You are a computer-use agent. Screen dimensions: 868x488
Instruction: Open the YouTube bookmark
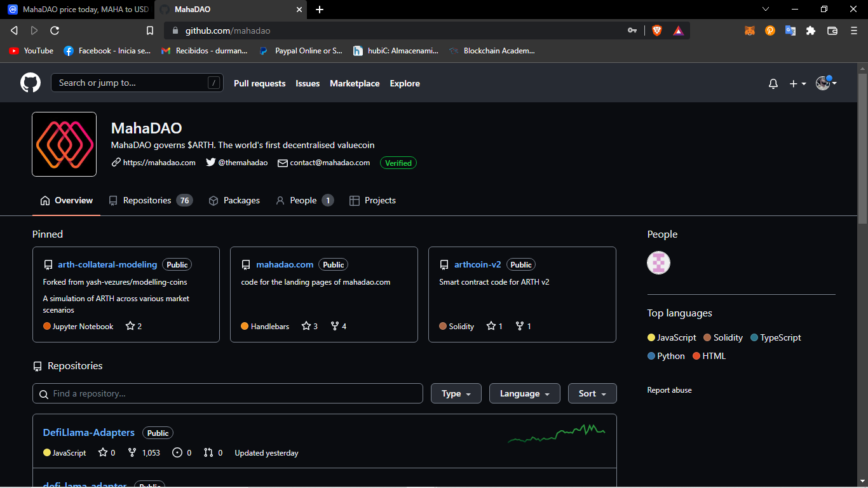(x=31, y=51)
